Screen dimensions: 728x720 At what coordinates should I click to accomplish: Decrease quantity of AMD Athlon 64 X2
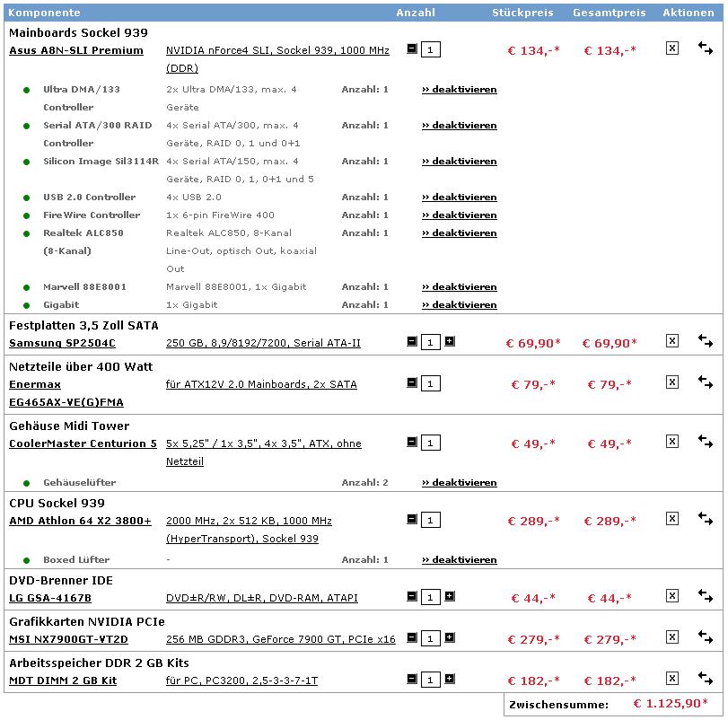pyautogui.click(x=412, y=519)
